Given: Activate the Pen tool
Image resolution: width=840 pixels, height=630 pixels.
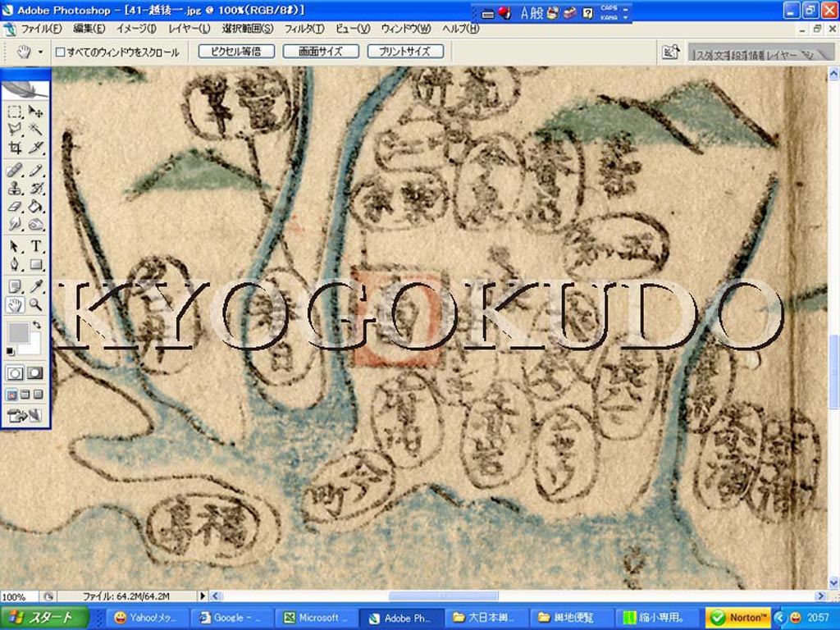Looking at the screenshot, I should click(x=15, y=264).
